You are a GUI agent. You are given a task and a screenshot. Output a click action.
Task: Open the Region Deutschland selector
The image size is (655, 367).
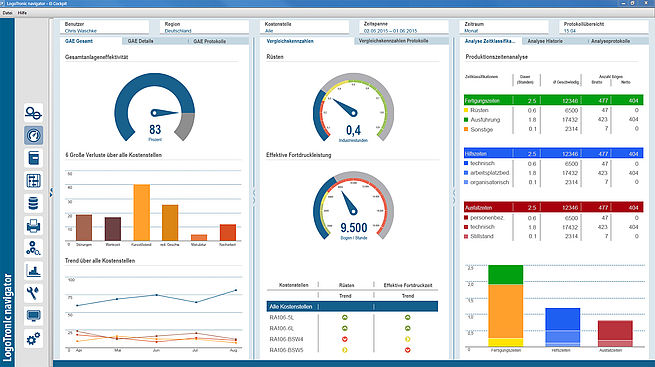[x=204, y=27]
